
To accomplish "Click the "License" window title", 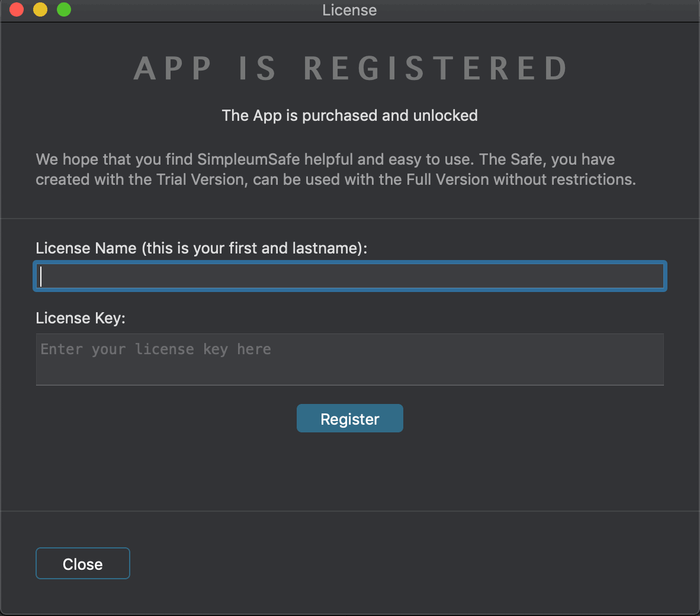I will pos(349,10).
